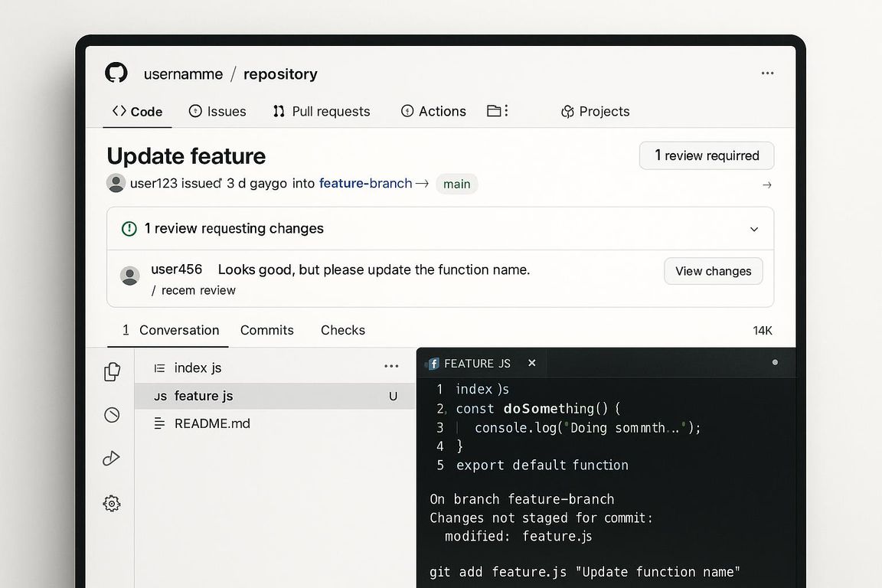
Task: Click the copy files sidebar icon
Action: pyautogui.click(x=112, y=371)
